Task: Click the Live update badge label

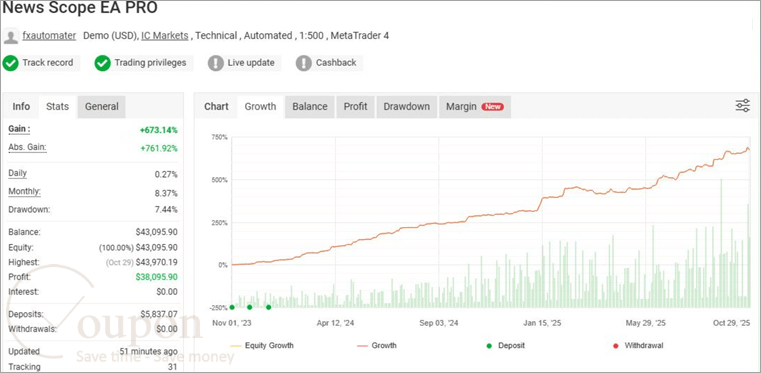Action: [251, 63]
